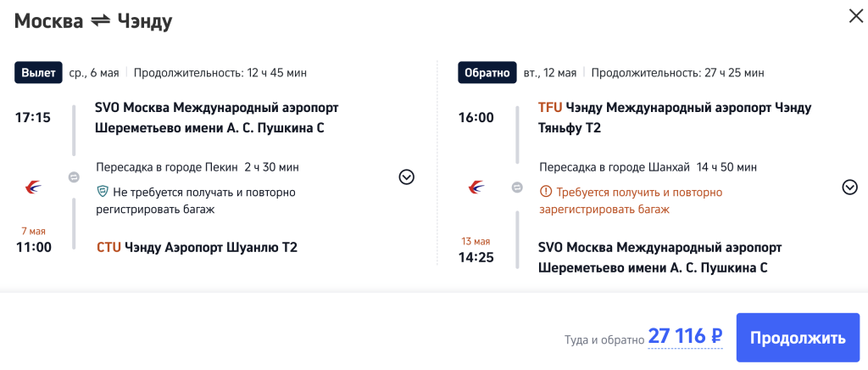Viewport: 868px width, 370px height.
Task: Click the TFU airport code
Action: [549, 108]
